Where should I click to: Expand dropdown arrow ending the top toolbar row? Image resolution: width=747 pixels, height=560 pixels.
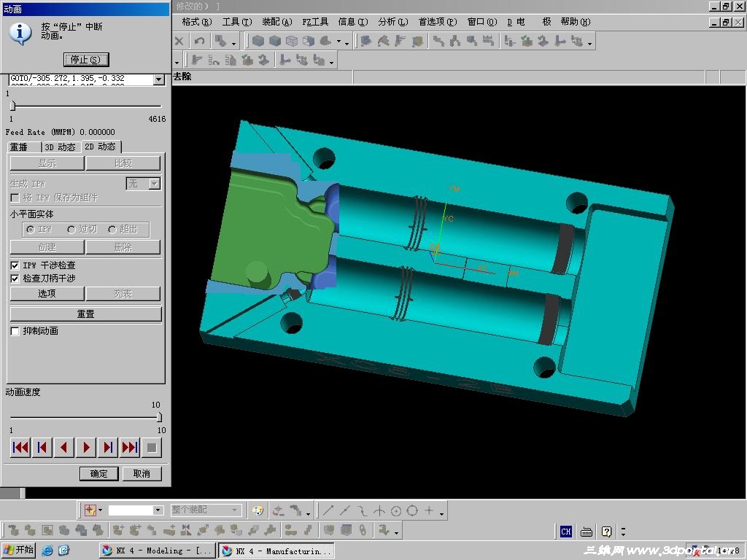pyautogui.click(x=589, y=44)
